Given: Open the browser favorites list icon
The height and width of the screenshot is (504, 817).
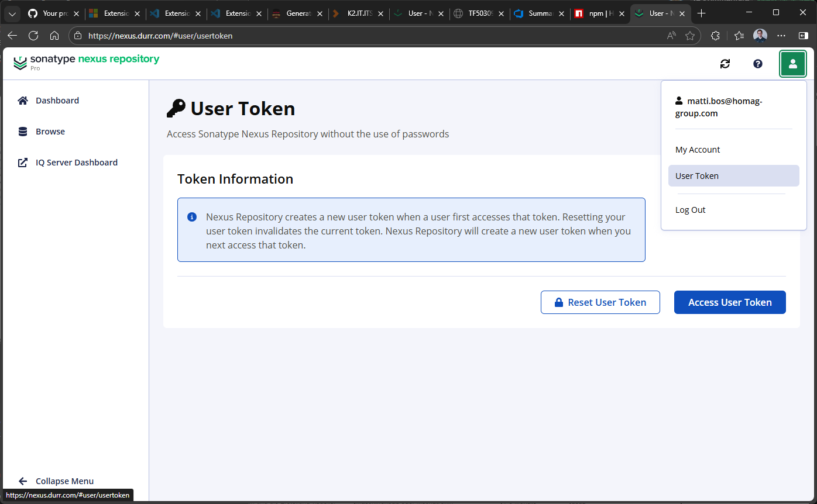Looking at the screenshot, I should 739,36.
